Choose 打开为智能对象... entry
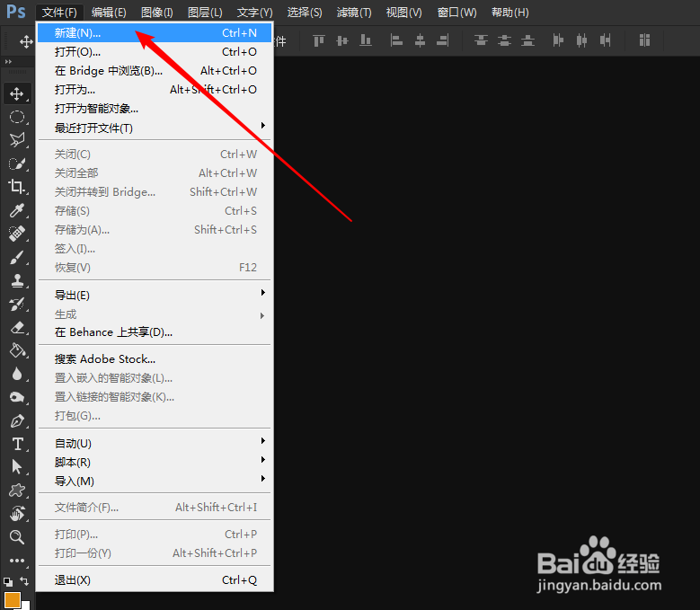Screen dimensions: 700x610 (154, 109)
